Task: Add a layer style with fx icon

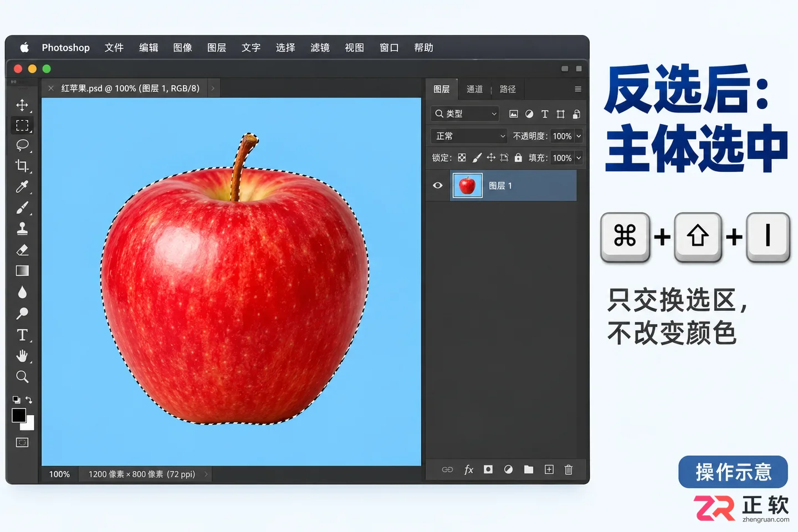Action: 468,469
